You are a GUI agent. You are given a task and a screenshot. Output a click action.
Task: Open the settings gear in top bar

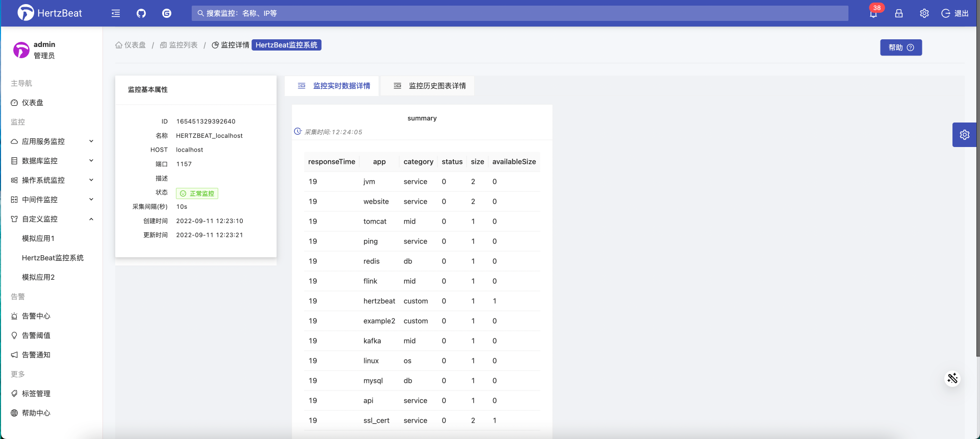(x=924, y=13)
